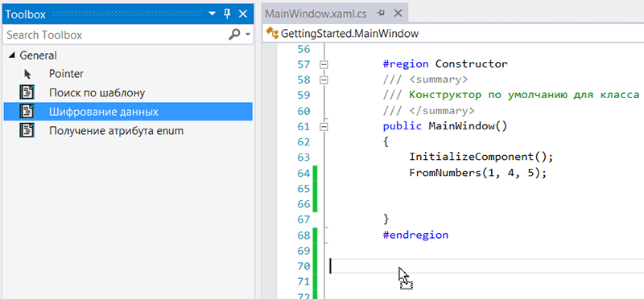Open the search options dropdown arrow

247,35
